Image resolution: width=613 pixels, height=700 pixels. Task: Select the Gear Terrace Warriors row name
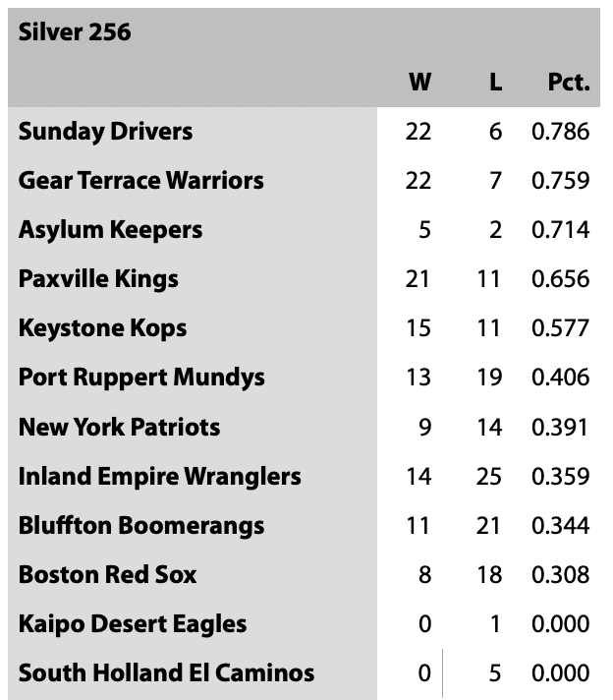click(x=140, y=181)
